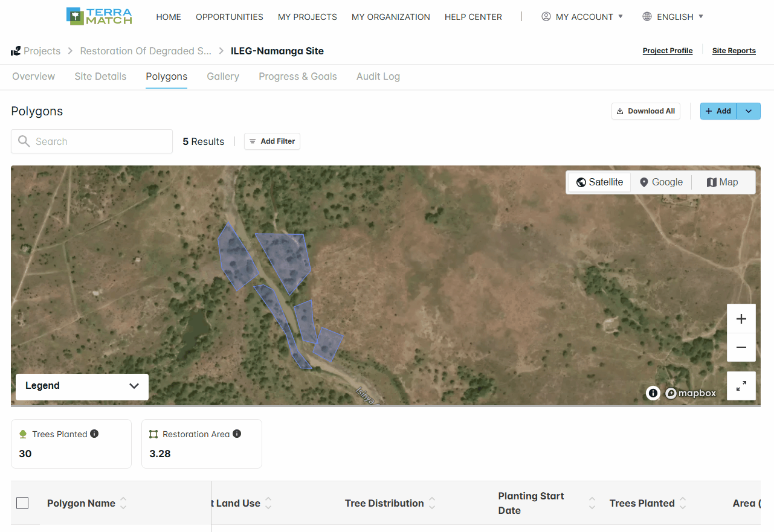Screen dimensions: 774x532
Task: Open the Add button dropdown arrow
Action: (749, 111)
